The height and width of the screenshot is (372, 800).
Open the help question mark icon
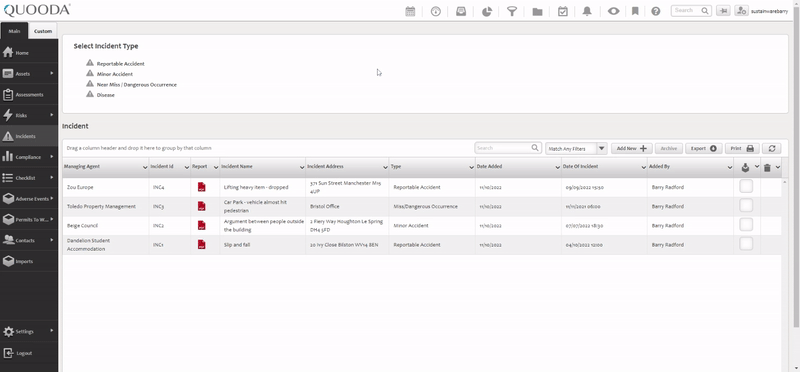(x=656, y=11)
